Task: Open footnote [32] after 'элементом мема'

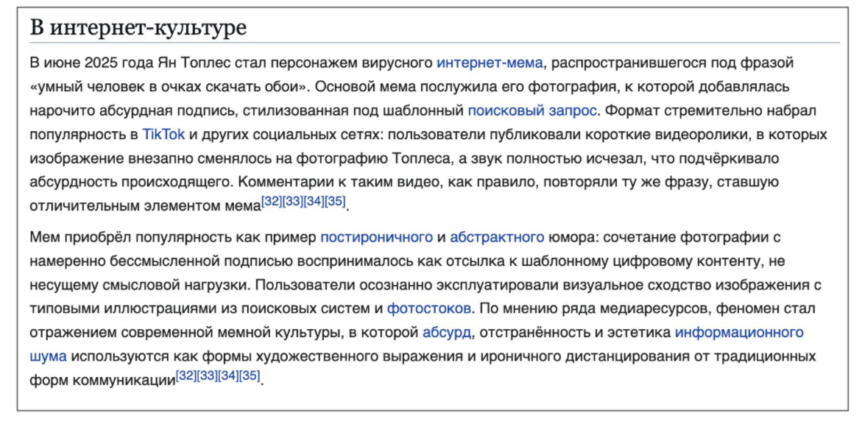Action: (x=272, y=202)
